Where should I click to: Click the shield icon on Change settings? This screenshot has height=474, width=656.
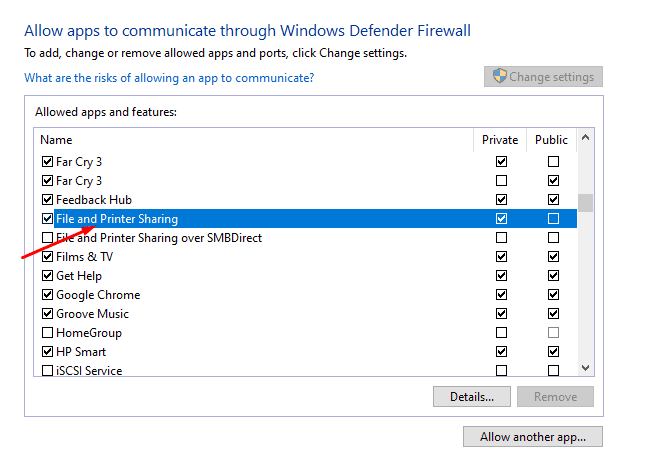click(499, 76)
